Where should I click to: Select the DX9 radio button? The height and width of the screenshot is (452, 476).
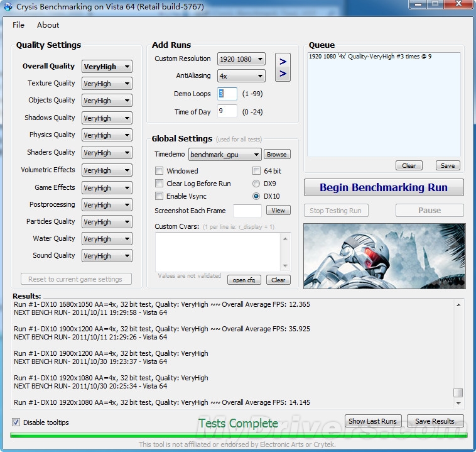pos(256,184)
